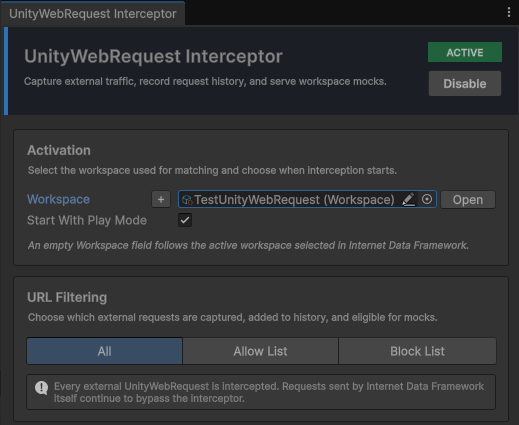Select the Block List filtering mode
The height and width of the screenshot is (425, 519).
pos(417,351)
